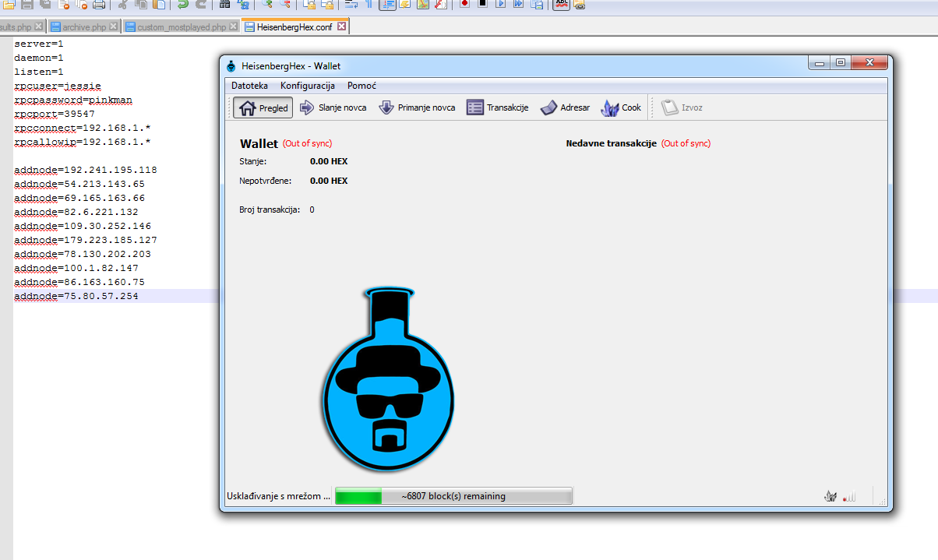
Task: Click the line rpcport=39547
Action: (55, 114)
